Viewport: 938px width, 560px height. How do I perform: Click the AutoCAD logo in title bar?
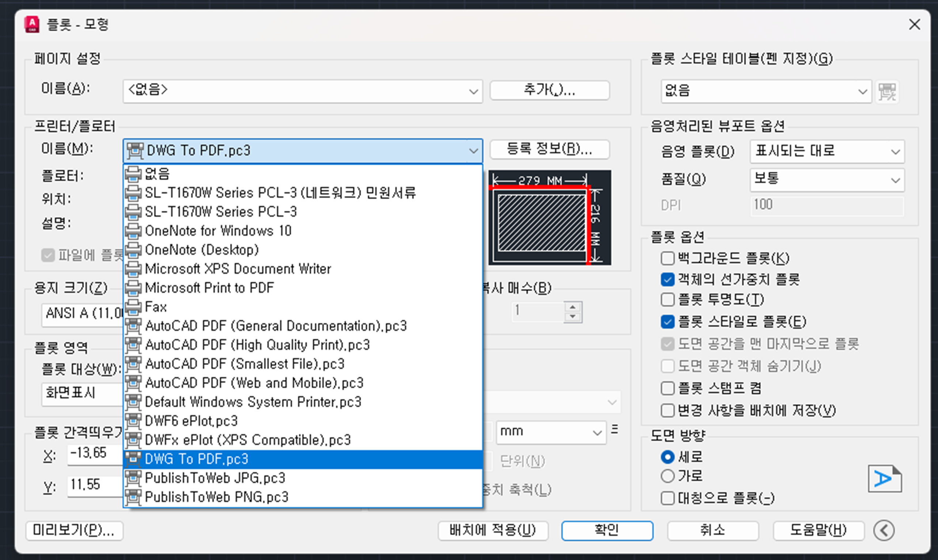[32, 24]
